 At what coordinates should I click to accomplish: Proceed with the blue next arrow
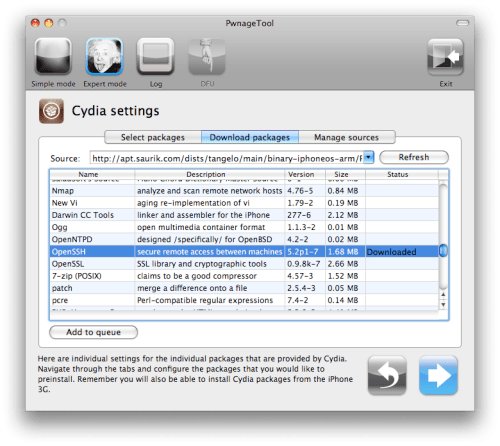(438, 375)
